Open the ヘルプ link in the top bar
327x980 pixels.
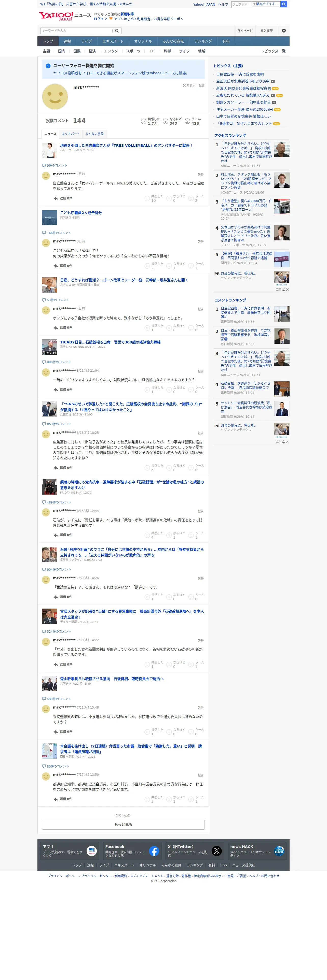pos(223,5)
